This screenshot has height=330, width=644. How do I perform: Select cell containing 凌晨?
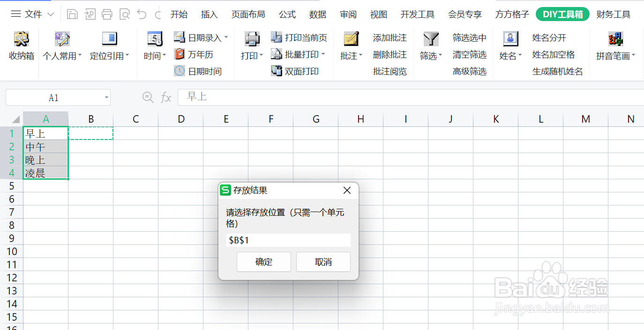point(45,173)
